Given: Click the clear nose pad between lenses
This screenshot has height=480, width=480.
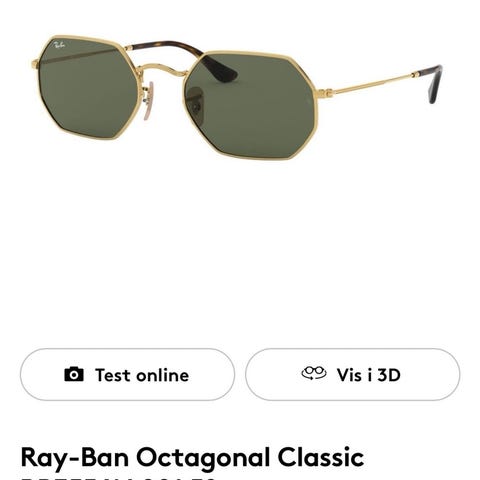Looking at the screenshot, I should click(149, 102).
